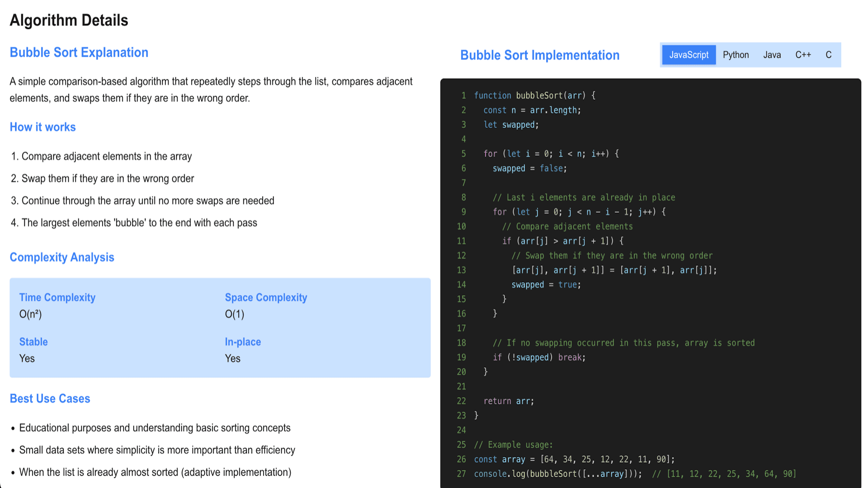Click code line 'function bubbleSort(arr) {'
Image resolution: width=868 pixels, height=488 pixels.
coord(535,95)
